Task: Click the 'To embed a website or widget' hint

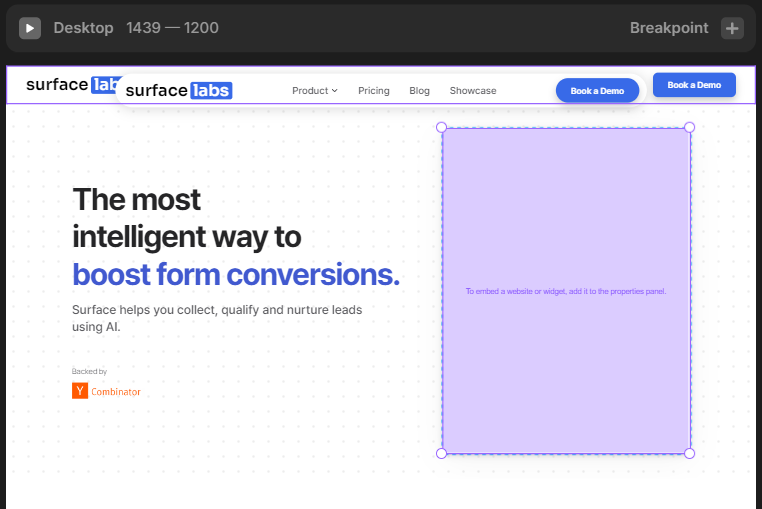Action: tap(566, 291)
